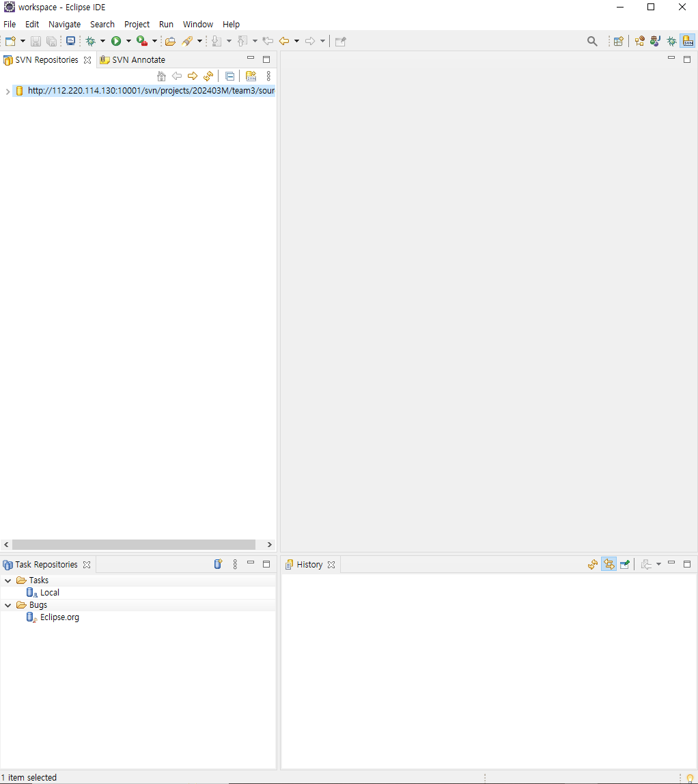Open the Debug configurations dropdown arrow
The image size is (698, 784).
tap(102, 41)
